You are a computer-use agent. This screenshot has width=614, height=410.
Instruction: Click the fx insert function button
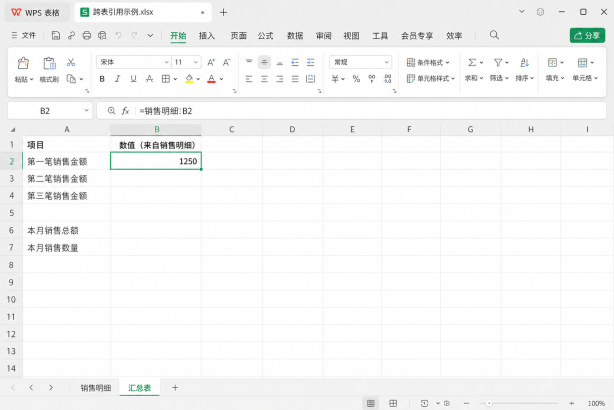[x=125, y=111]
